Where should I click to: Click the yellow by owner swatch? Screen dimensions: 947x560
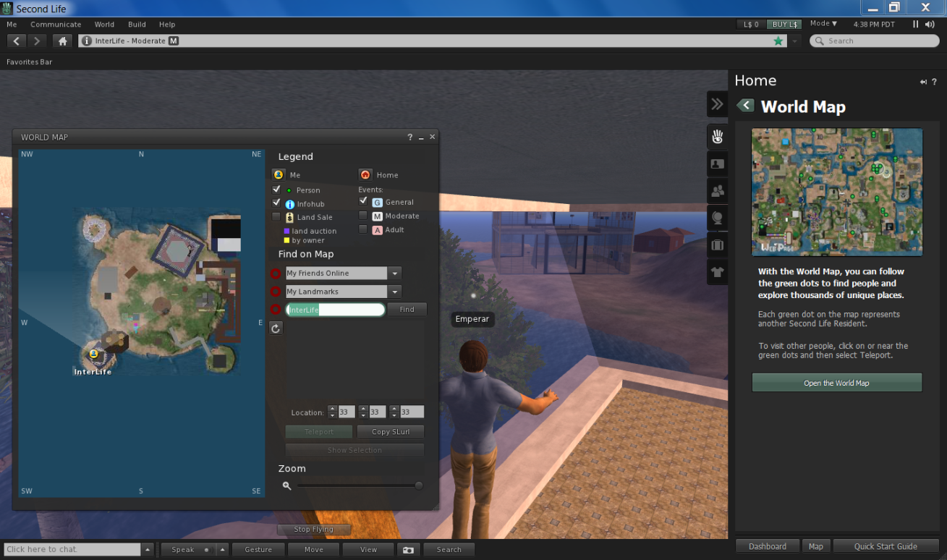(x=287, y=240)
